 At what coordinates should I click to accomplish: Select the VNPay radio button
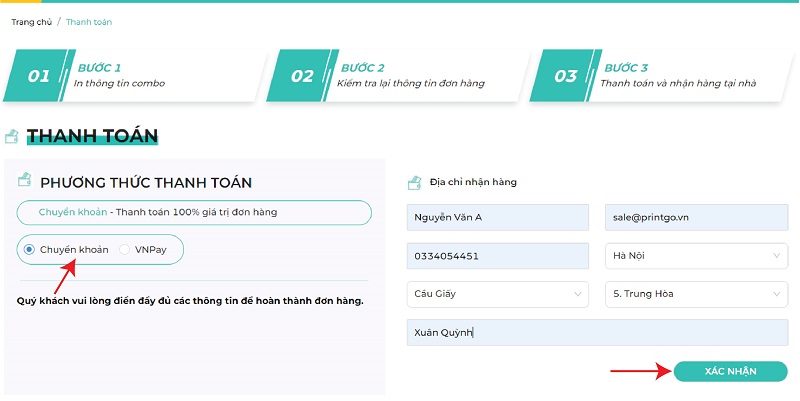coord(125,249)
